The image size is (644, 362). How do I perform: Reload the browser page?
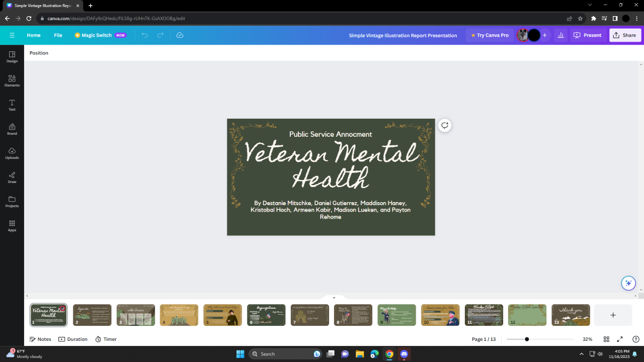point(29,18)
